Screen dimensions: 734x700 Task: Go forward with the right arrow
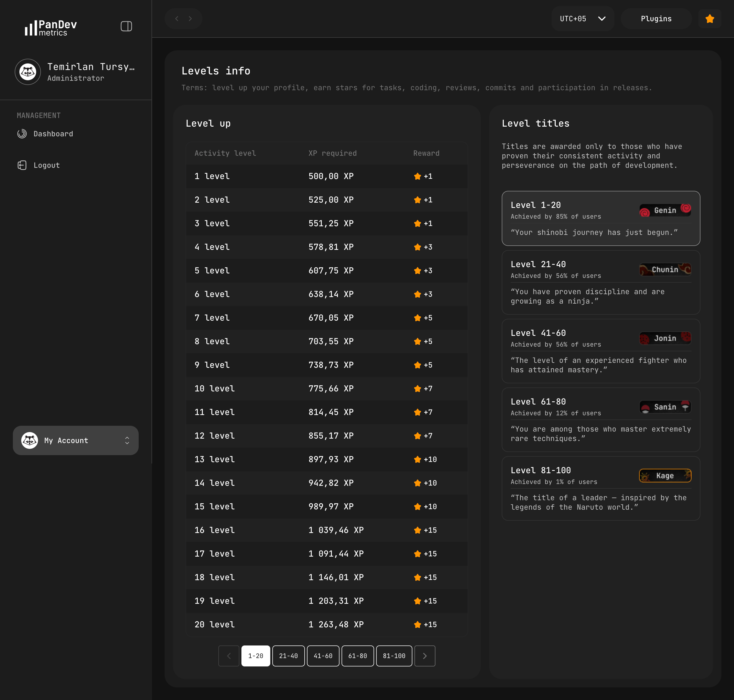pyautogui.click(x=190, y=19)
